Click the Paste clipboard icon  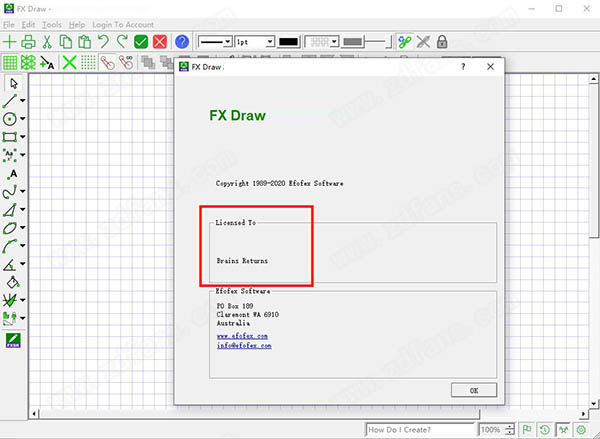85,42
